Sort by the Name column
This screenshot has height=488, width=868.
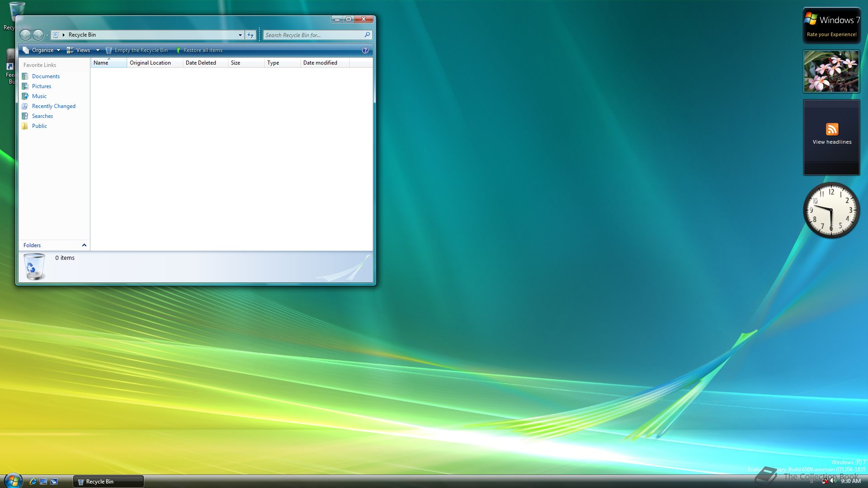(109, 63)
